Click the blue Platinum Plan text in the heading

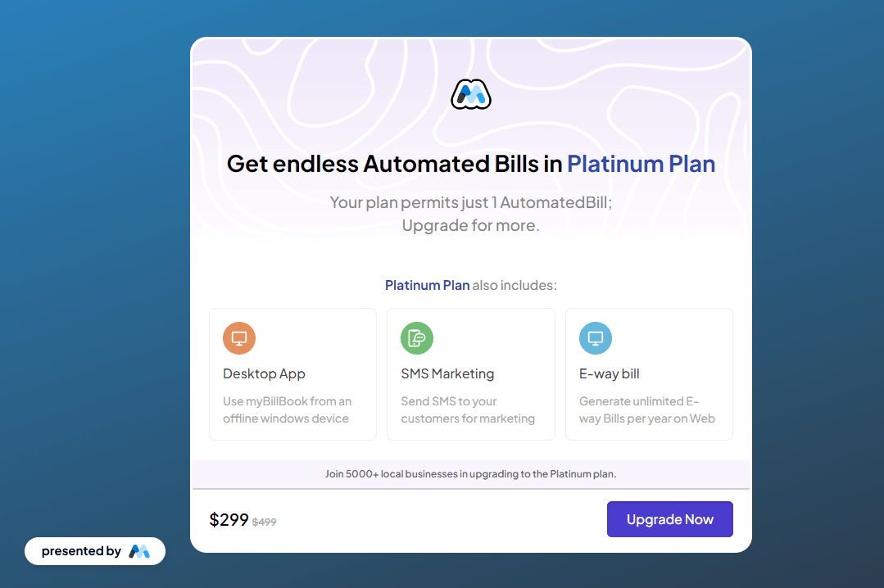(x=641, y=164)
